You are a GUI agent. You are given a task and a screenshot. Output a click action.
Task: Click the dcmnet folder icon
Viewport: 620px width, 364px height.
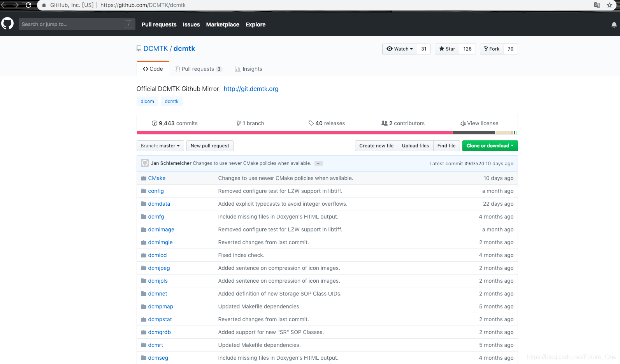[144, 294]
